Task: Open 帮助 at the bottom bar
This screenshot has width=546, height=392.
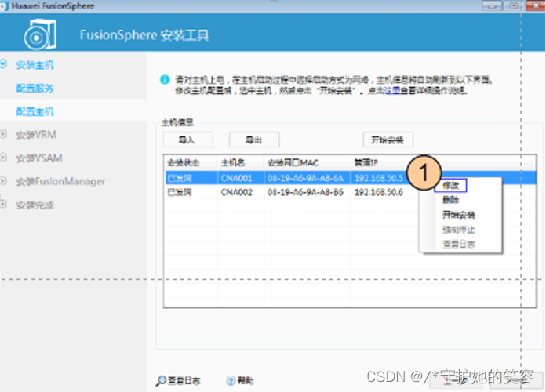Action: pyautogui.click(x=246, y=381)
